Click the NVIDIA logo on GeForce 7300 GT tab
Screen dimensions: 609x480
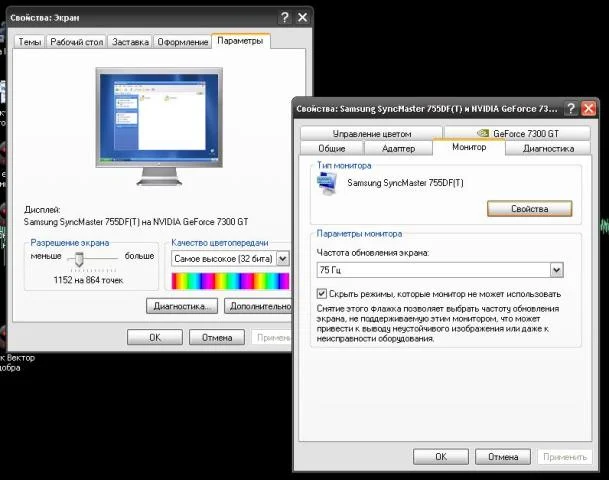pos(483,133)
